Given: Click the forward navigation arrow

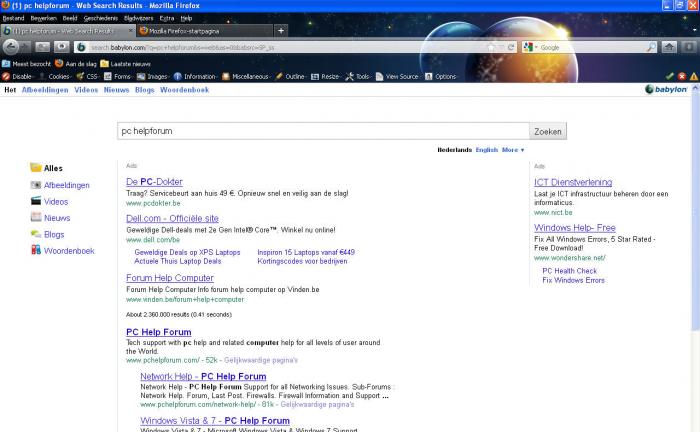Looking at the screenshot, I should point(26,46).
